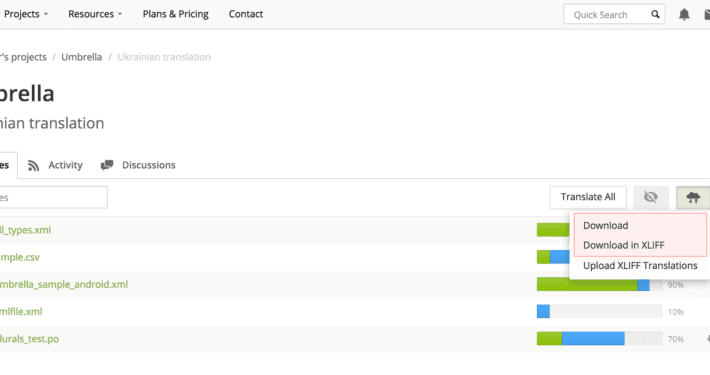The width and height of the screenshot is (710, 375).
Task: Choose Download in XLIFF option
Action: tap(624, 245)
